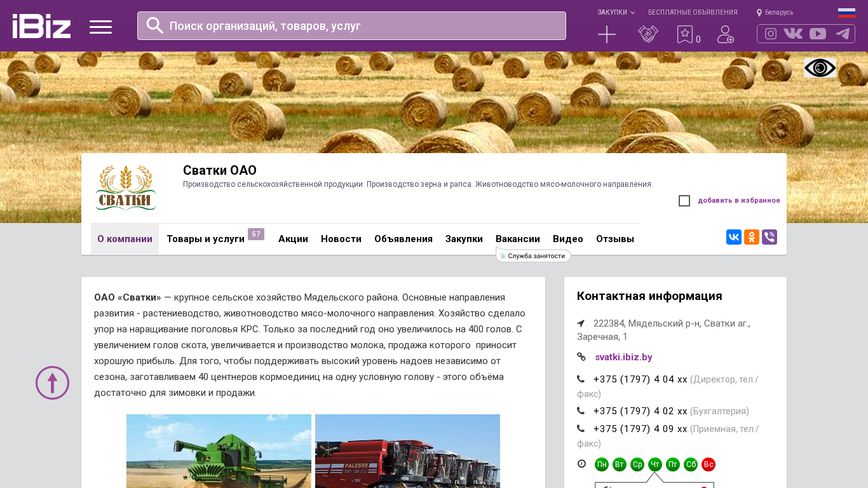Click the phone icon for the Приемная number
The image size is (868, 488).
tap(581, 429)
